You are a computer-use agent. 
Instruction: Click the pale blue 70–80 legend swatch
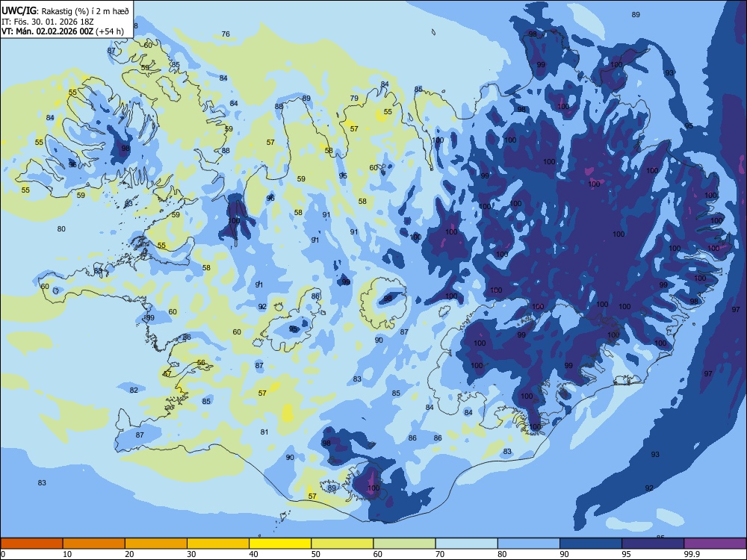(x=467, y=544)
